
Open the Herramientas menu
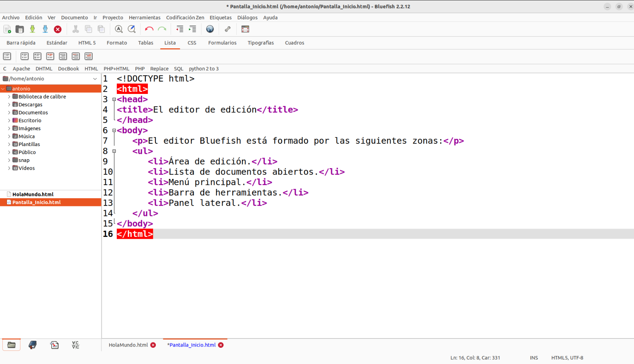(144, 17)
